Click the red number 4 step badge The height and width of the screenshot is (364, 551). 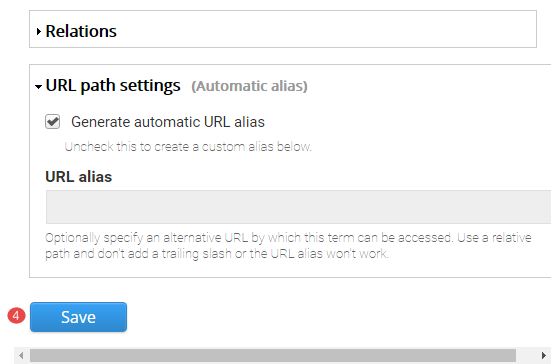pyautogui.click(x=16, y=316)
